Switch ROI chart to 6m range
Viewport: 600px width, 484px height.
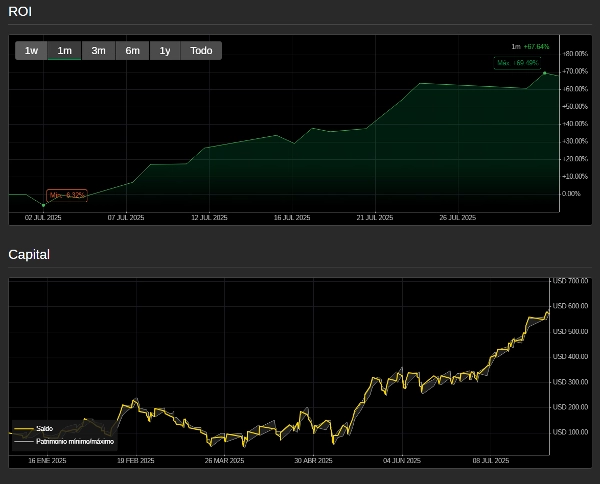pyautogui.click(x=132, y=51)
